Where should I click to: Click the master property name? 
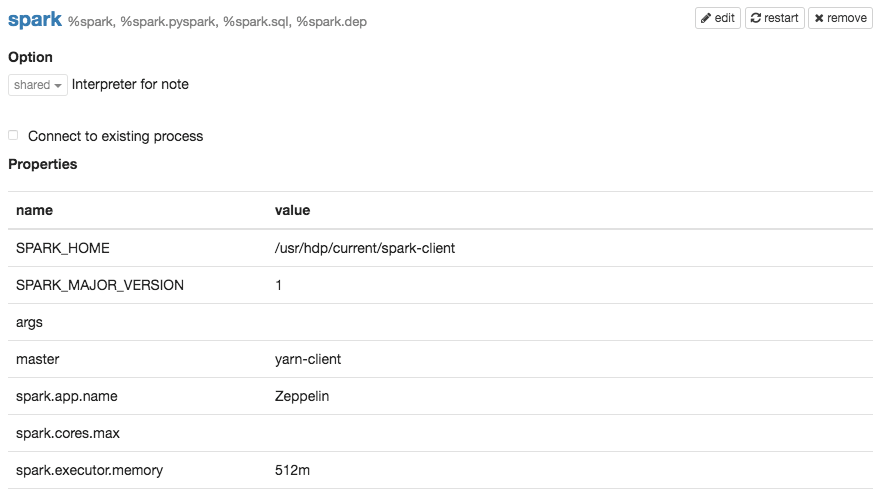coord(38,359)
